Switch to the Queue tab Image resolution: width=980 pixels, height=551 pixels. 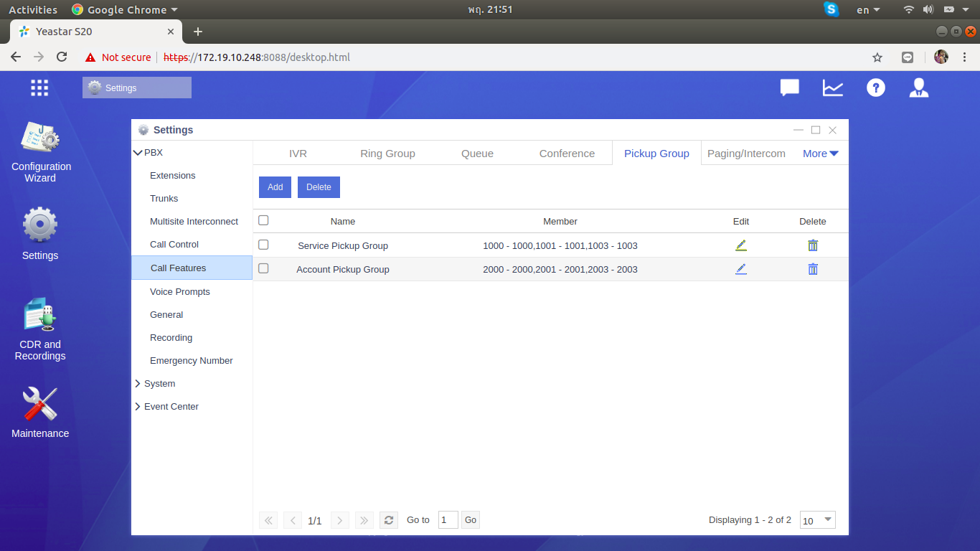pos(477,154)
